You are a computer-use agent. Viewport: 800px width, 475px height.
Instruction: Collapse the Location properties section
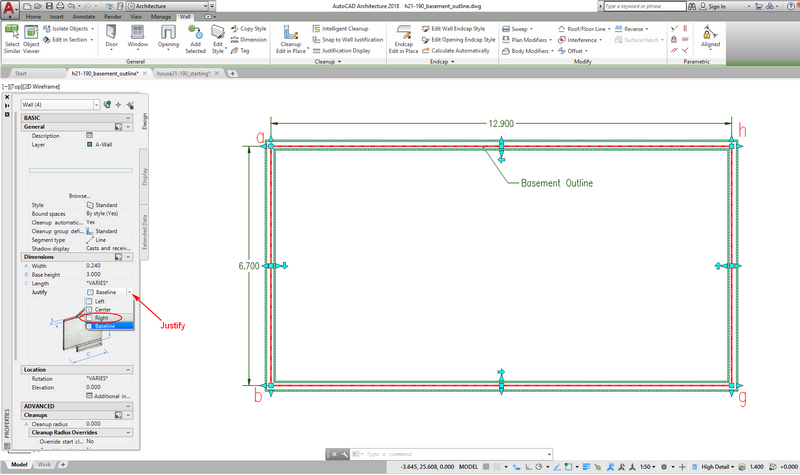128,370
